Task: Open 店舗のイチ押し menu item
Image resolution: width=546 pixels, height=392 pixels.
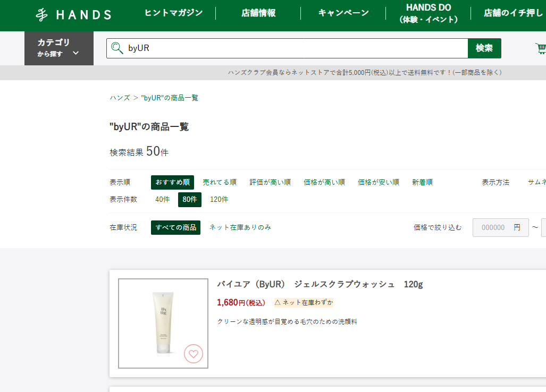Action: coord(513,13)
